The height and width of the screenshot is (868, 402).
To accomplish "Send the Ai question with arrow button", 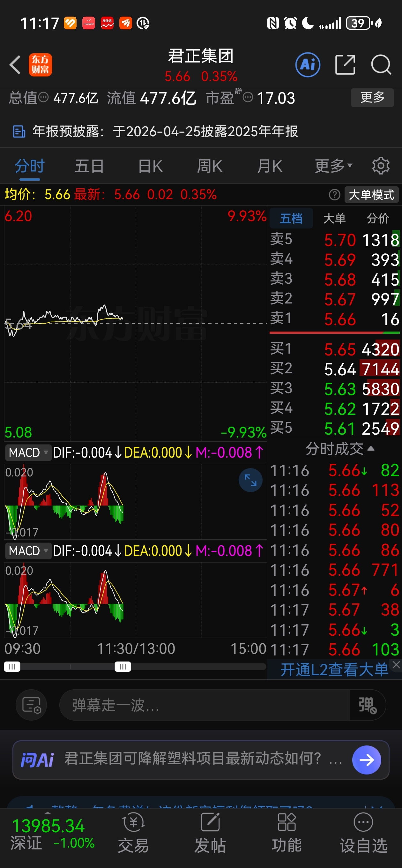I will pyautogui.click(x=367, y=759).
